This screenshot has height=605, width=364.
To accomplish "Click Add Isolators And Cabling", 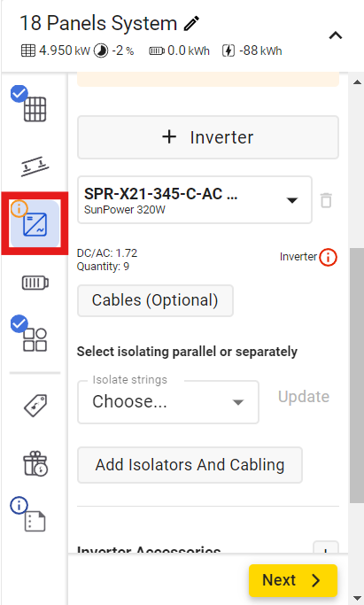I will (190, 465).
